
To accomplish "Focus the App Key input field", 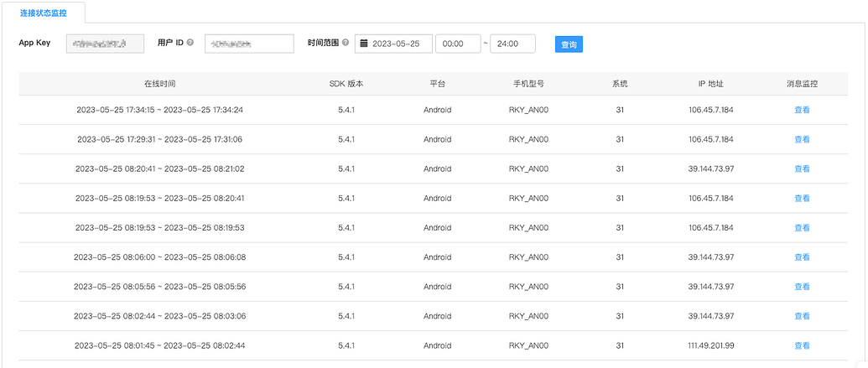I will tap(105, 44).
